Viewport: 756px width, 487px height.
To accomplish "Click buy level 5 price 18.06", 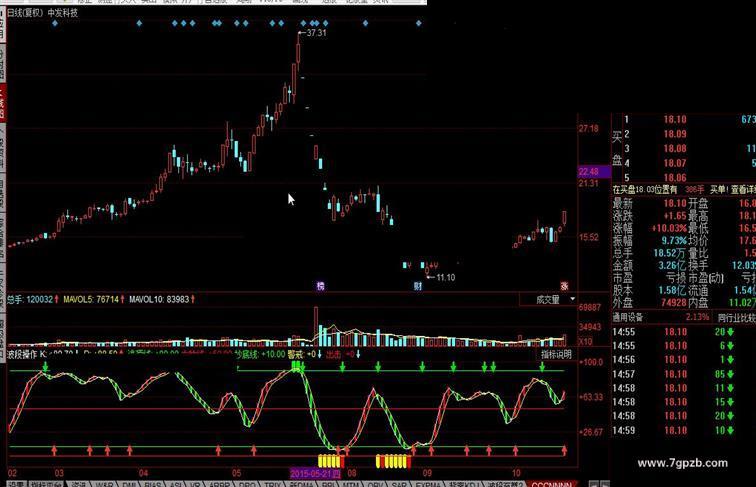I will click(x=675, y=177).
